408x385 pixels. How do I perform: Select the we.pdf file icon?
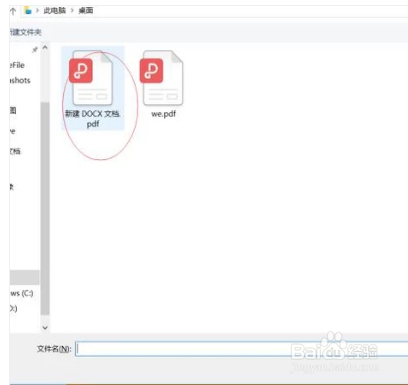click(162, 77)
